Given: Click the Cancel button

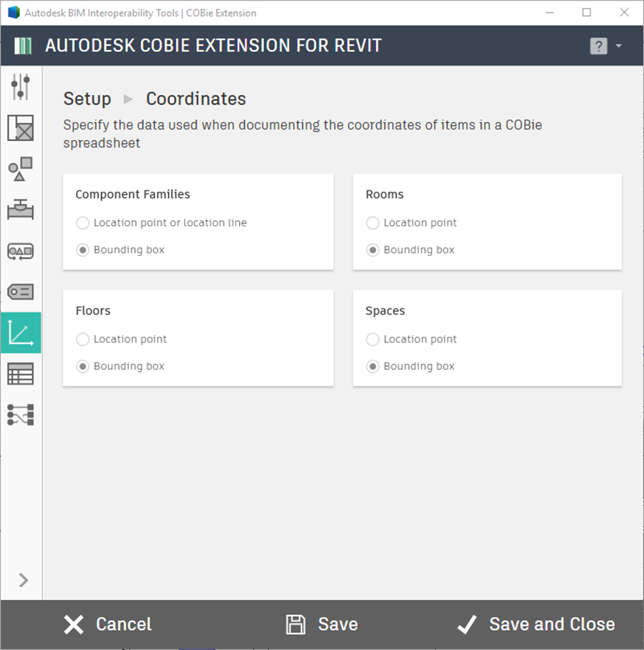Looking at the screenshot, I should (108, 624).
